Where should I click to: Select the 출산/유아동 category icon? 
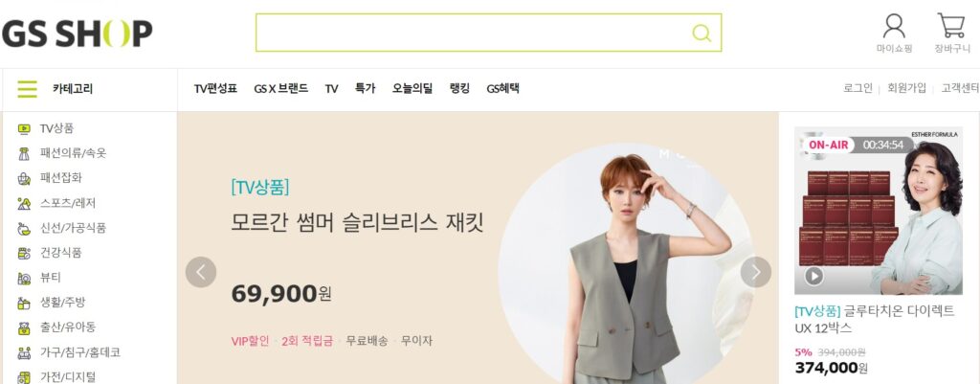click(24, 328)
